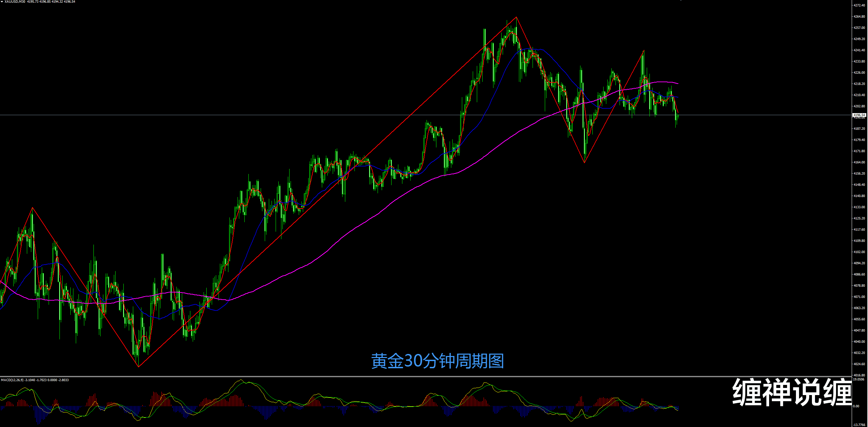
Task: Click the OHLC values in chart header
Action: pos(51,2)
